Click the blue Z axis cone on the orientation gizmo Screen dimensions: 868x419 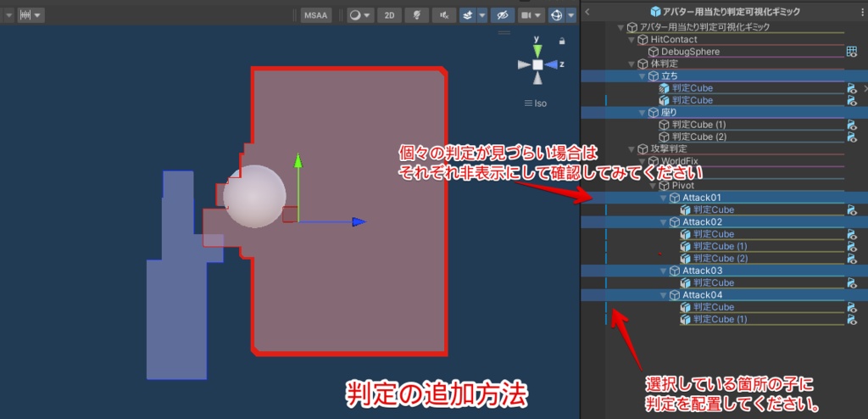click(x=551, y=64)
